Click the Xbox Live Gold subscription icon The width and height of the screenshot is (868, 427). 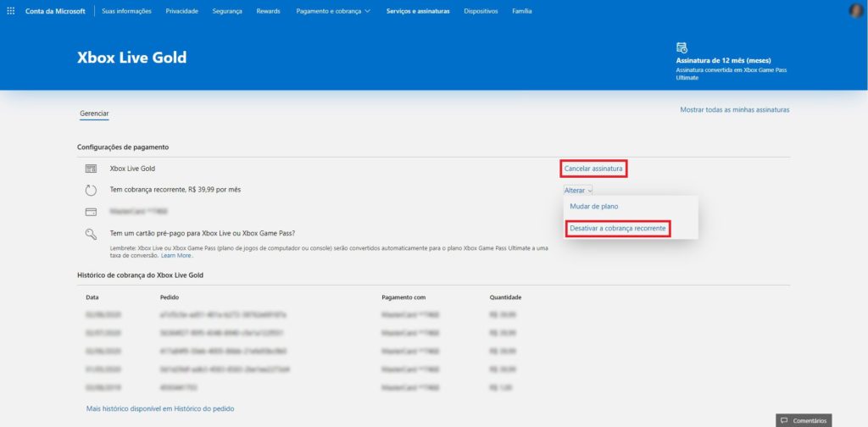92,169
